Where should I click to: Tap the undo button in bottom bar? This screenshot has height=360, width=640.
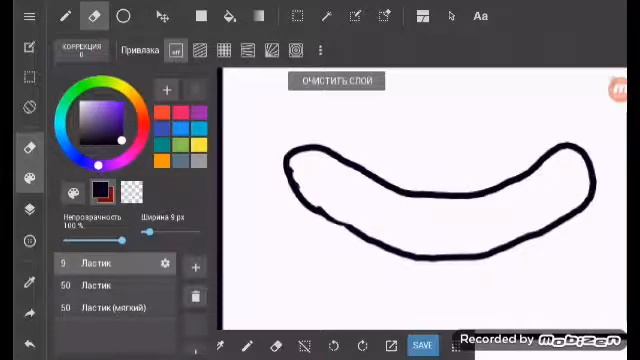tap(333, 346)
